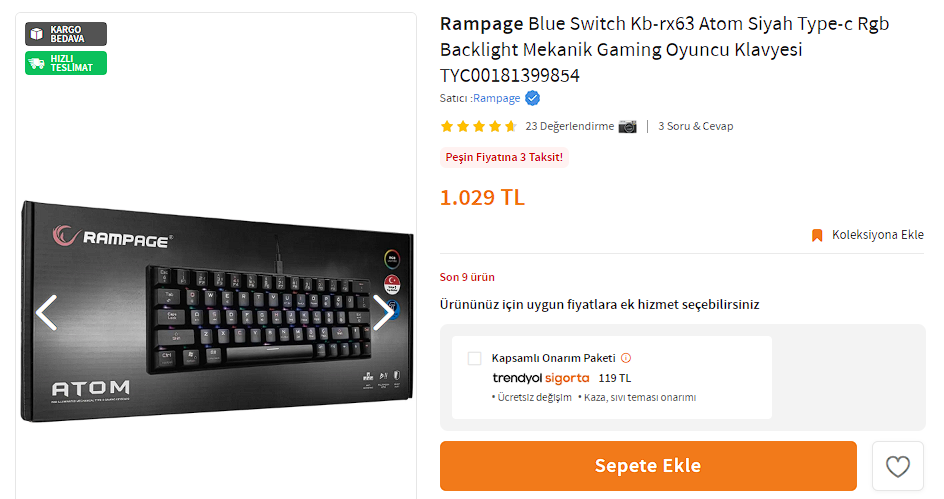944x499 pixels.
Task: Click the camera icon beside reviews
Action: tap(627, 126)
